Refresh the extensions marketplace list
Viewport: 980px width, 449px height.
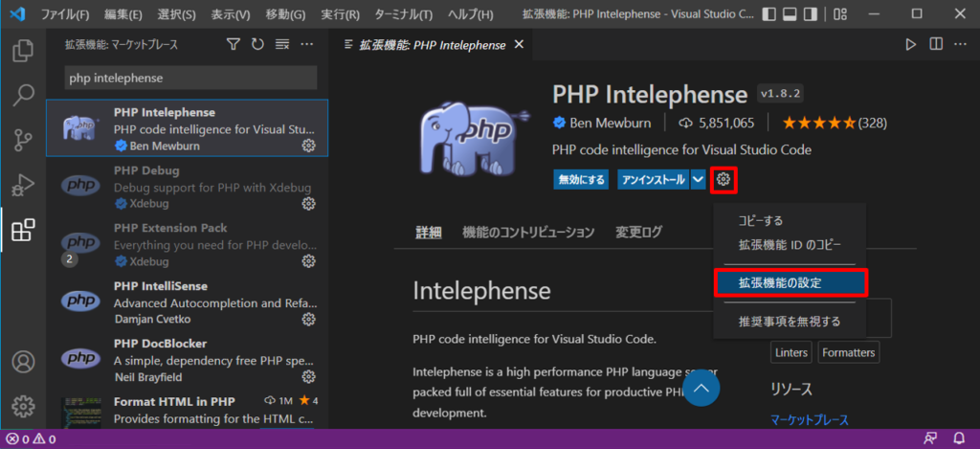(257, 44)
